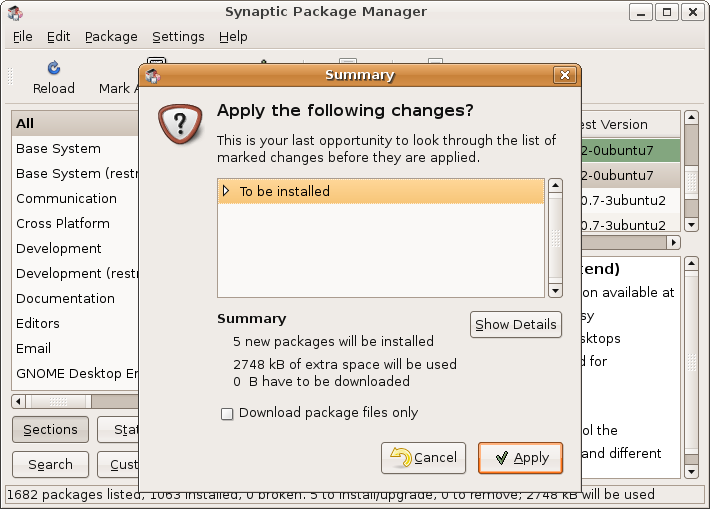Click the highlighted green 2-0ubuntu7 version row

coord(631,150)
